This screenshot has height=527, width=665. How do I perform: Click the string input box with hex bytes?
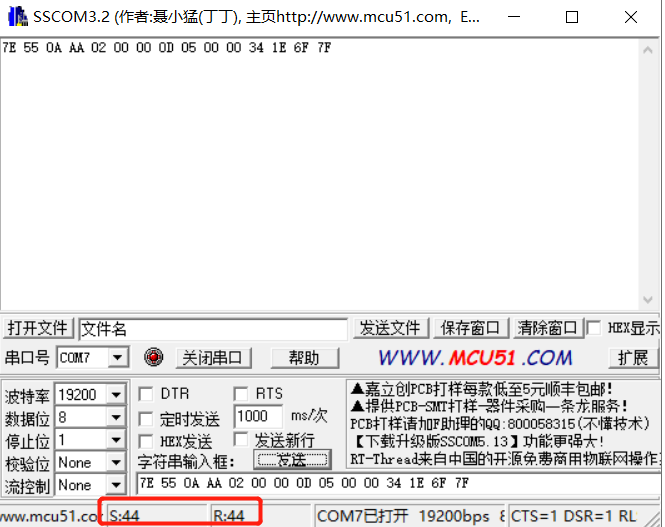(x=398, y=484)
